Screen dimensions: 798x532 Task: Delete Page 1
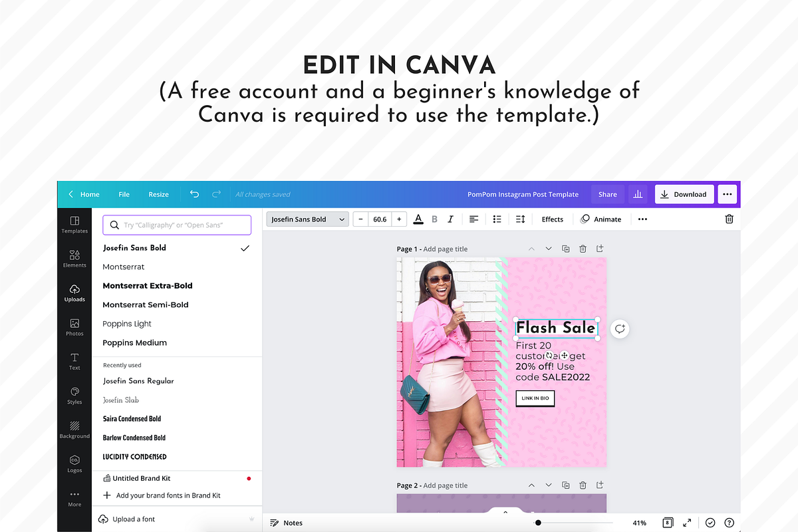(583, 249)
